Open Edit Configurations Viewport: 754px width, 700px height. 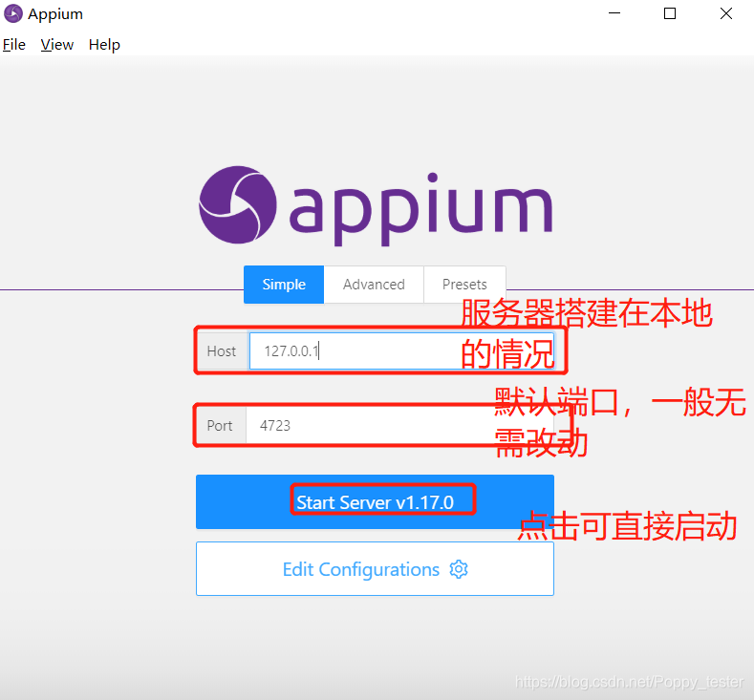pos(375,569)
